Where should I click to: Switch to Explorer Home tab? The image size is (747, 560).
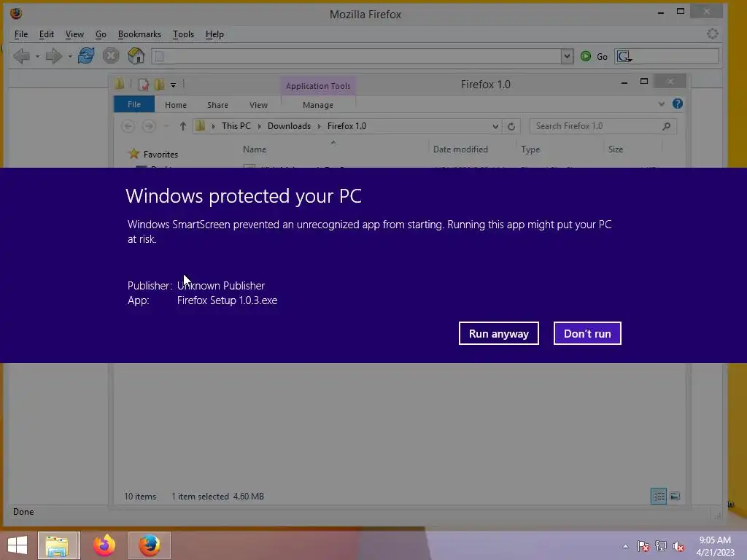point(176,105)
